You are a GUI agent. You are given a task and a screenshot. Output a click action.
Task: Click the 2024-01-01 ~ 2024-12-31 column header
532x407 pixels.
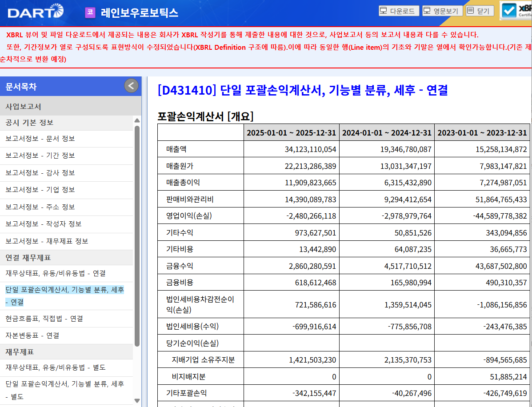coord(387,132)
